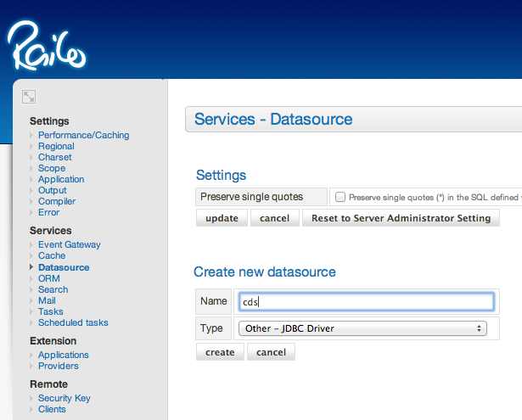Open Providers under Extension
Screen dimensions: 522x420
pos(59,366)
